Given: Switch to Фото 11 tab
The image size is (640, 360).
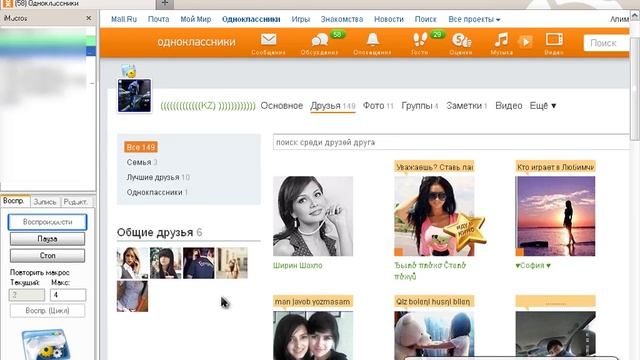Looking at the screenshot, I should point(378,106).
